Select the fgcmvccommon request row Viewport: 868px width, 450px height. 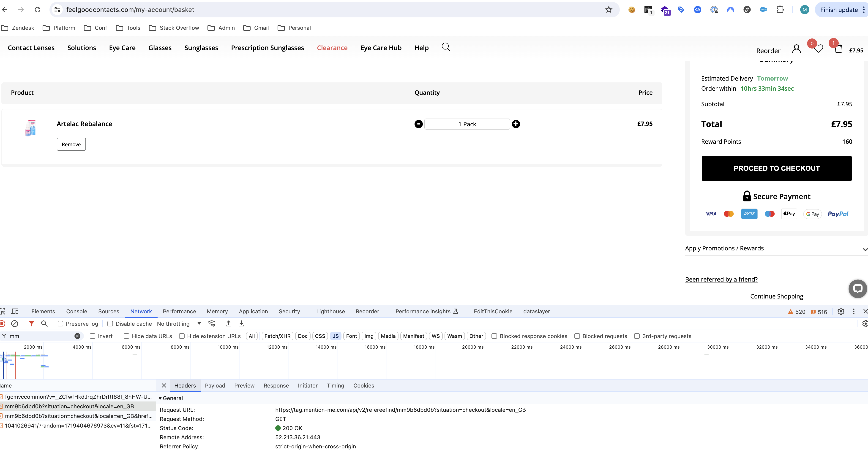point(77,396)
